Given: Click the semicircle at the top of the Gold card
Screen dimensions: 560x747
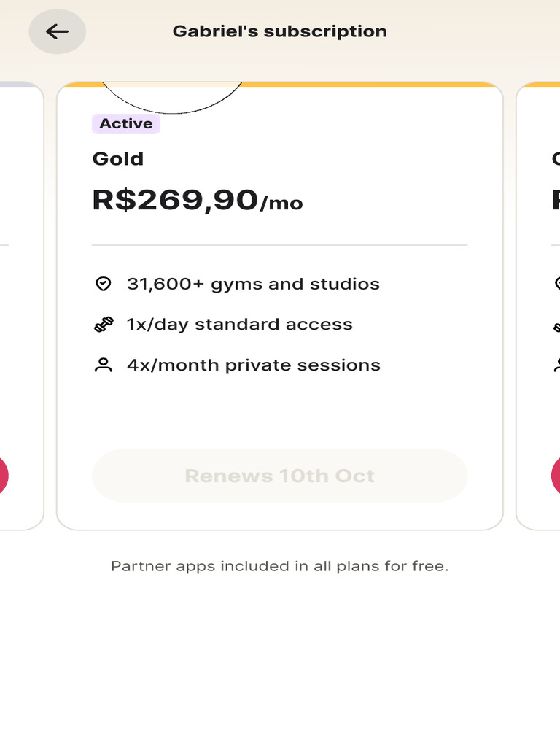Looking at the screenshot, I should [x=172, y=98].
